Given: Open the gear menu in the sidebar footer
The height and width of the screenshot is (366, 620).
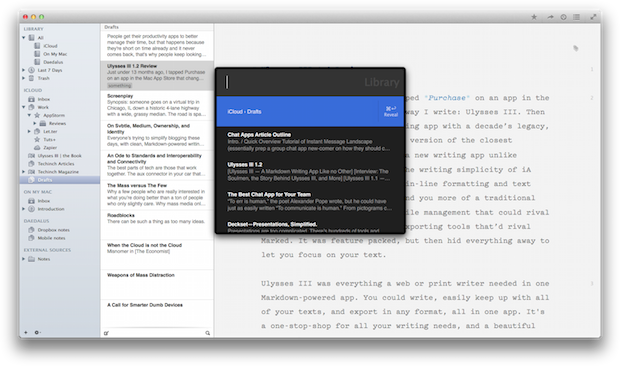Looking at the screenshot, I should 37,332.
